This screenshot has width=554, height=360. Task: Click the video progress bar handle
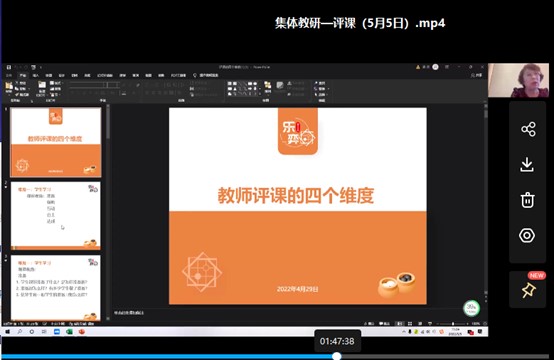point(337,356)
